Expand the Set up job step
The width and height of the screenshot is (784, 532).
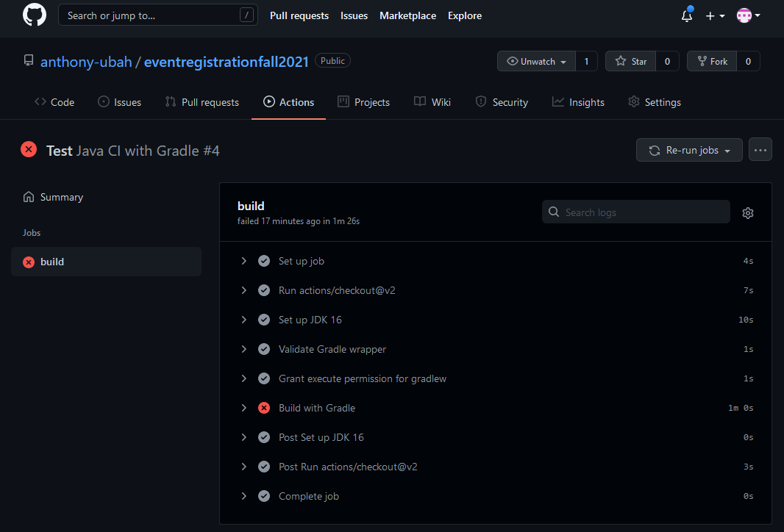tap(244, 261)
